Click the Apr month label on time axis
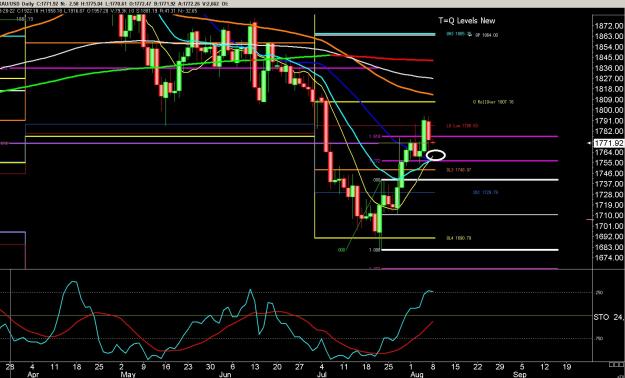Screen dimensions: 625x378 click(34, 374)
